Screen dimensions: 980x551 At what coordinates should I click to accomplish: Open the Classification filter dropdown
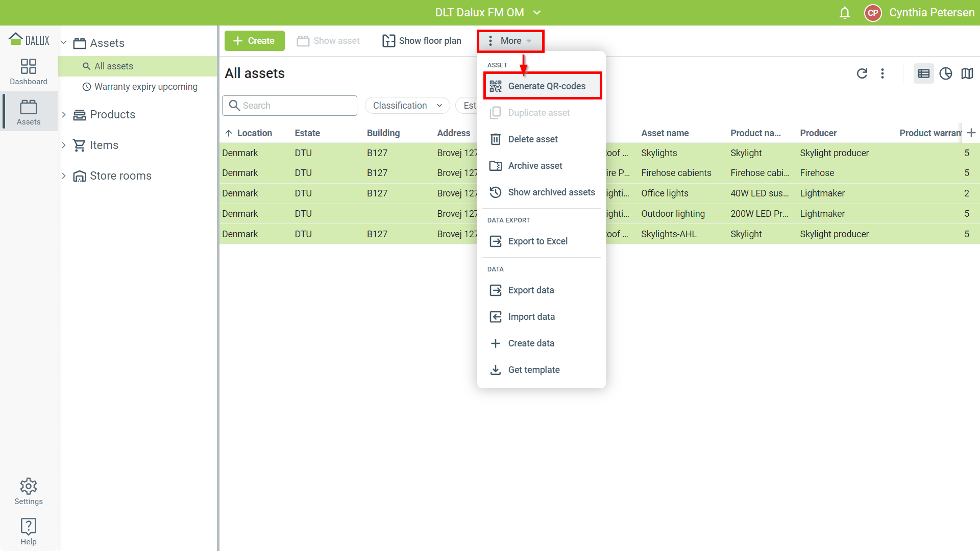407,106
